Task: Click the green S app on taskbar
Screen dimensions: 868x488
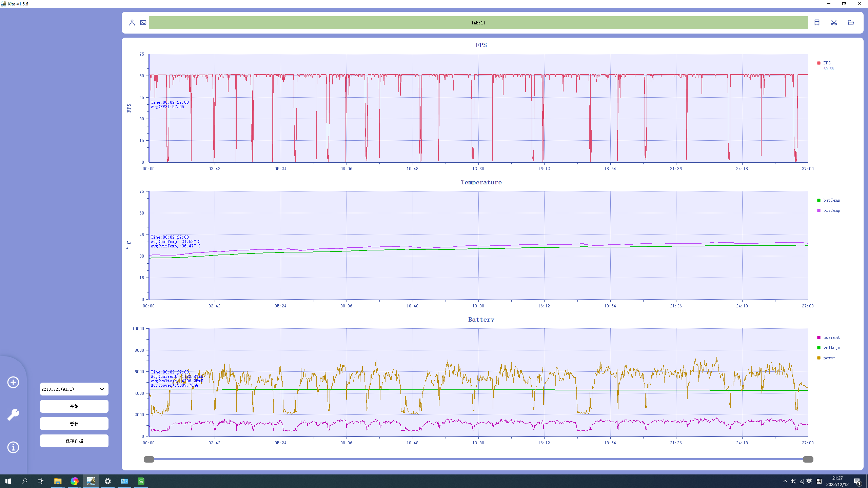Action: 141,481
